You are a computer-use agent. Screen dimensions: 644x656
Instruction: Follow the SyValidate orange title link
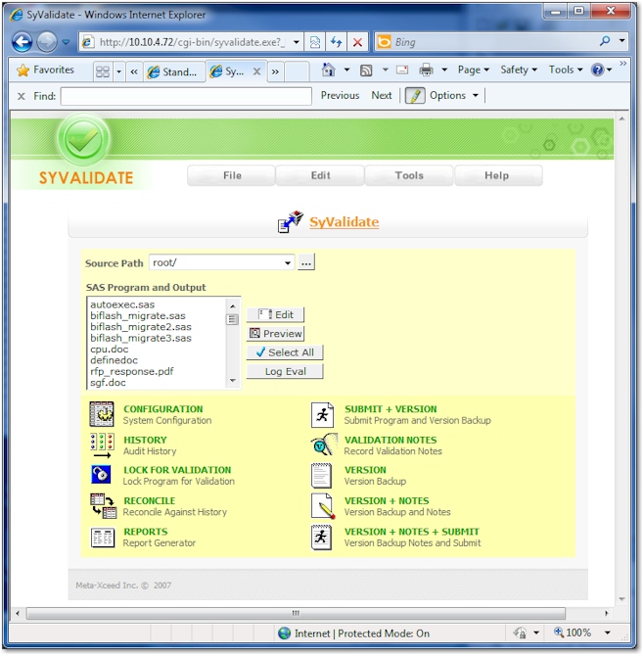pos(344,221)
